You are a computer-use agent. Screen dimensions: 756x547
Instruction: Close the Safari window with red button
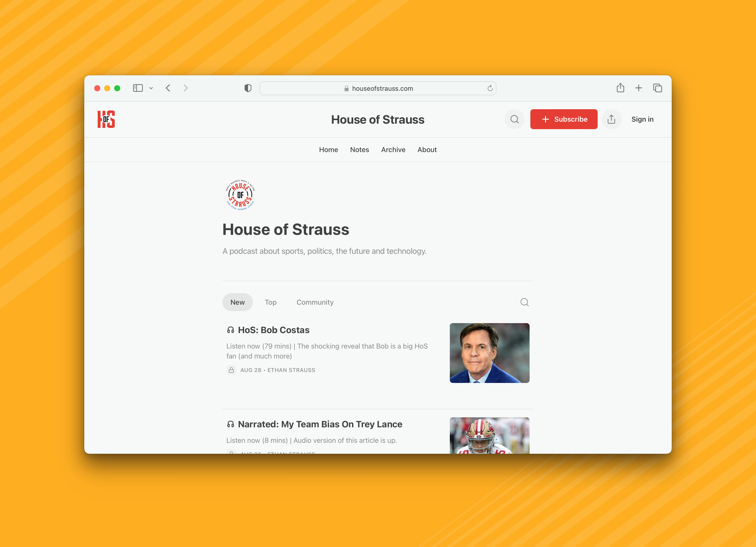97,88
